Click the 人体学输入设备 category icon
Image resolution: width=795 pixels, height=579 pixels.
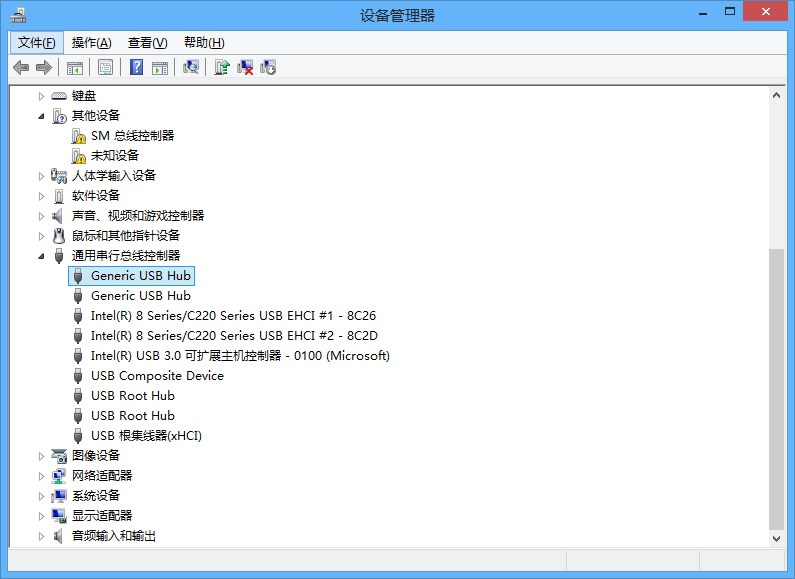point(59,176)
